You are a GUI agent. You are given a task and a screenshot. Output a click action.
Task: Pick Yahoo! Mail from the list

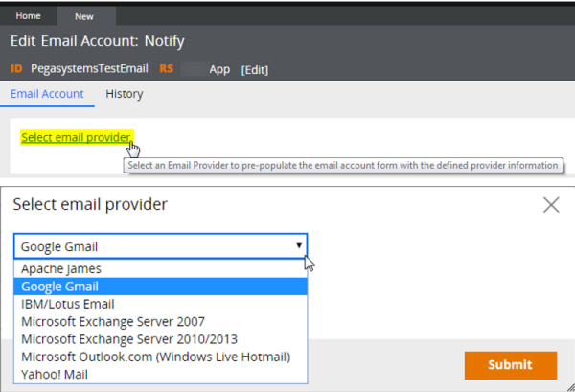[160, 375]
